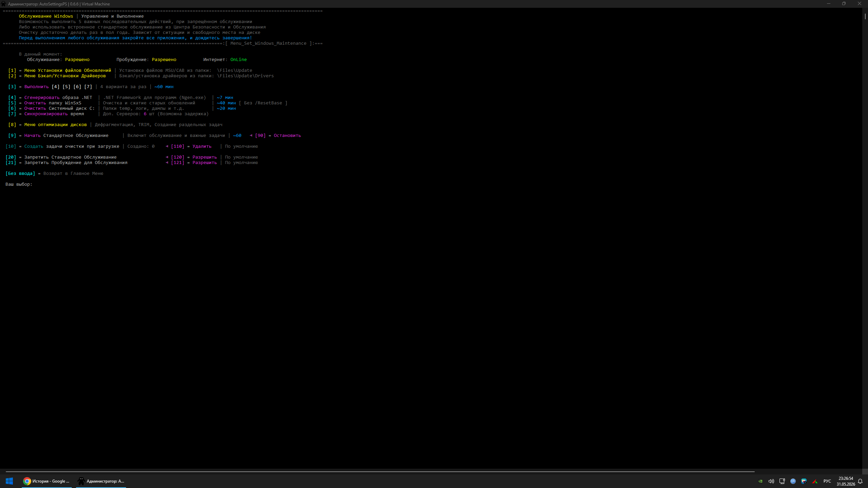The width and height of the screenshot is (868, 488).
Task: Switch the РУС input language indicator
Action: coord(827,481)
